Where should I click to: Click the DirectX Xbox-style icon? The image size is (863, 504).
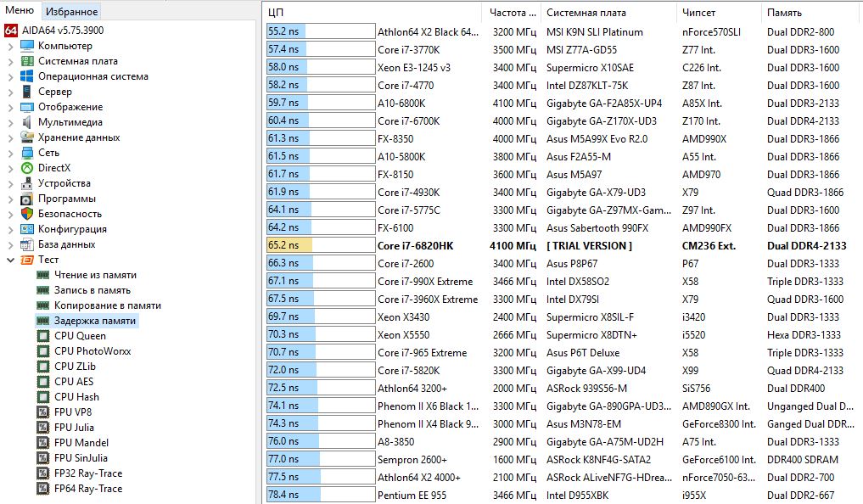pyautogui.click(x=27, y=168)
